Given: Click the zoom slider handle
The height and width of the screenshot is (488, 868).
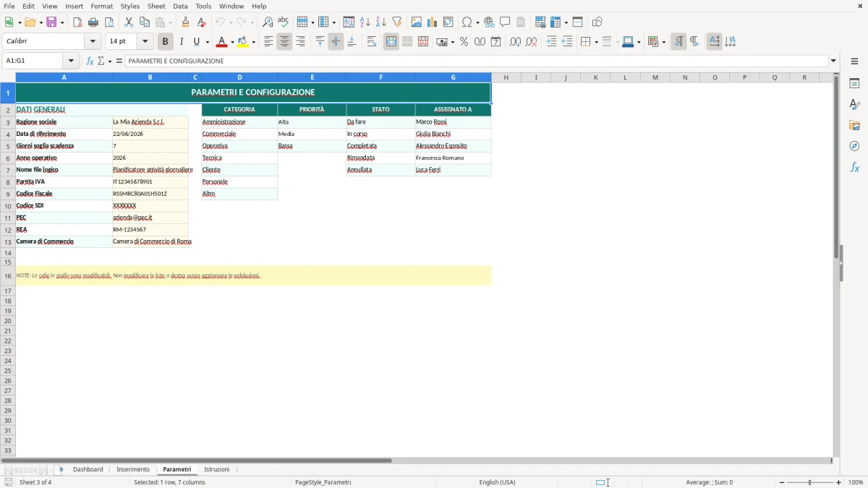Looking at the screenshot, I should [810, 482].
